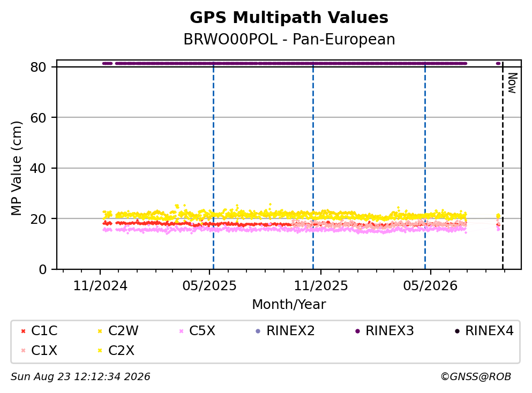Click the C5X pink legend marker

tap(181, 331)
